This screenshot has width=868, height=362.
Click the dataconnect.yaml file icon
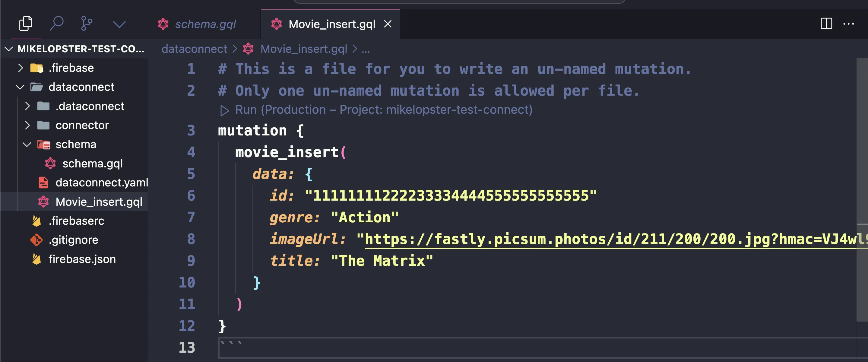click(x=44, y=182)
